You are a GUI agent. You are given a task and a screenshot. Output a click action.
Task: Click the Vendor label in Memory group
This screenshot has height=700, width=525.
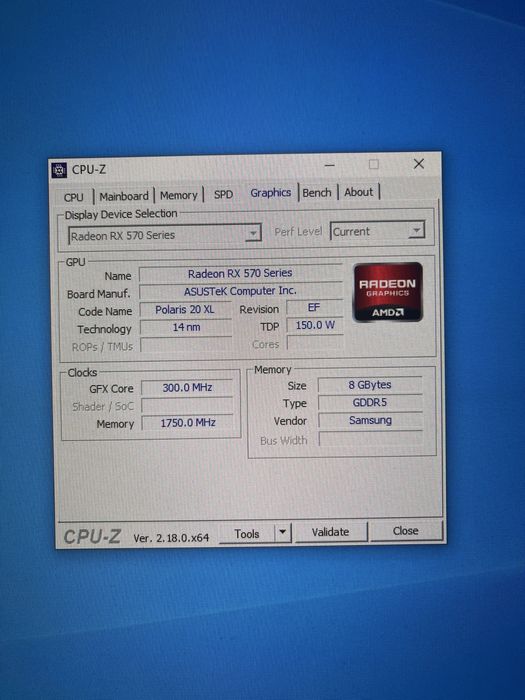click(x=290, y=421)
